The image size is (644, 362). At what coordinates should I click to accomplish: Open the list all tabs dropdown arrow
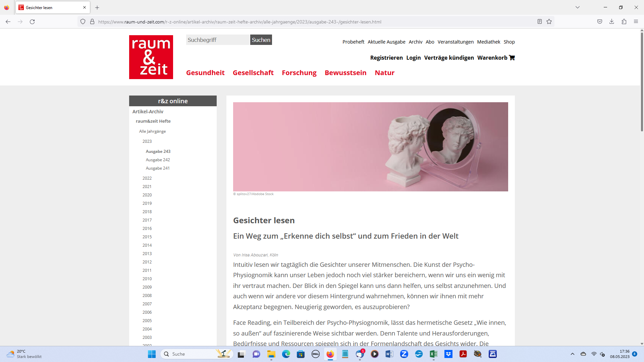[x=578, y=7]
